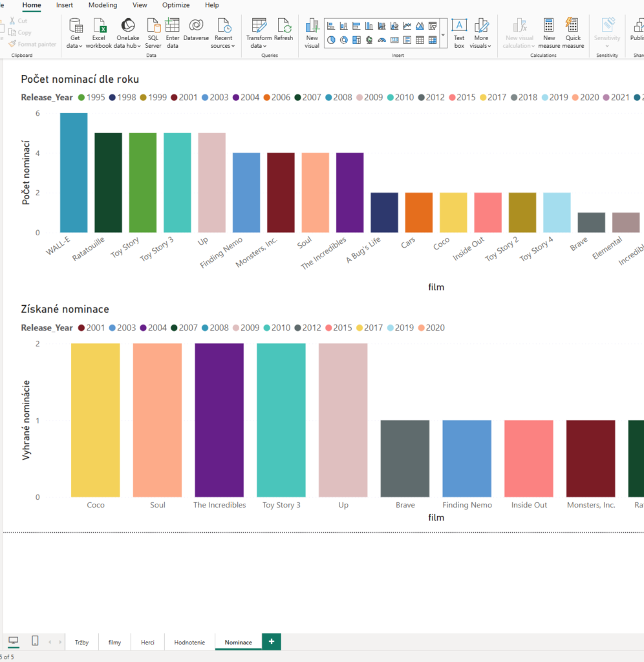Connect to SQL Server
This screenshot has height=662, width=644.
click(153, 34)
